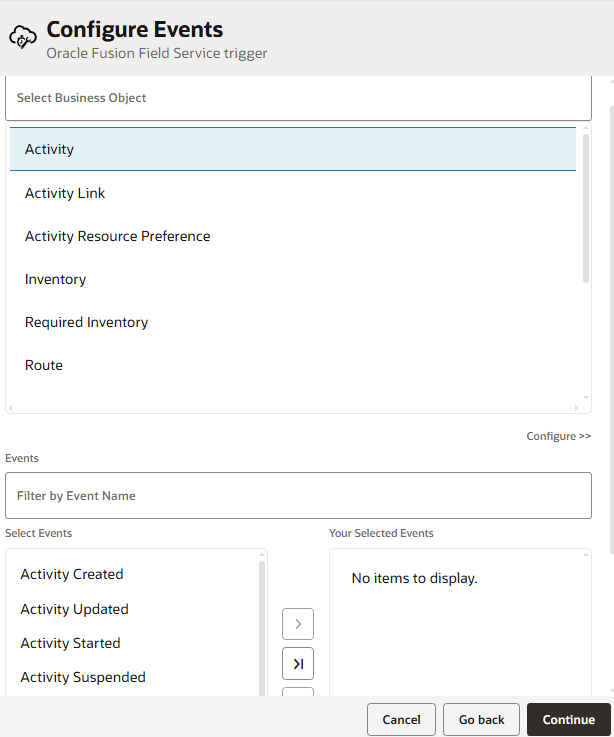Click the business object list vertical scrollbar
Viewport: 614px width, 737px height.
(x=586, y=209)
